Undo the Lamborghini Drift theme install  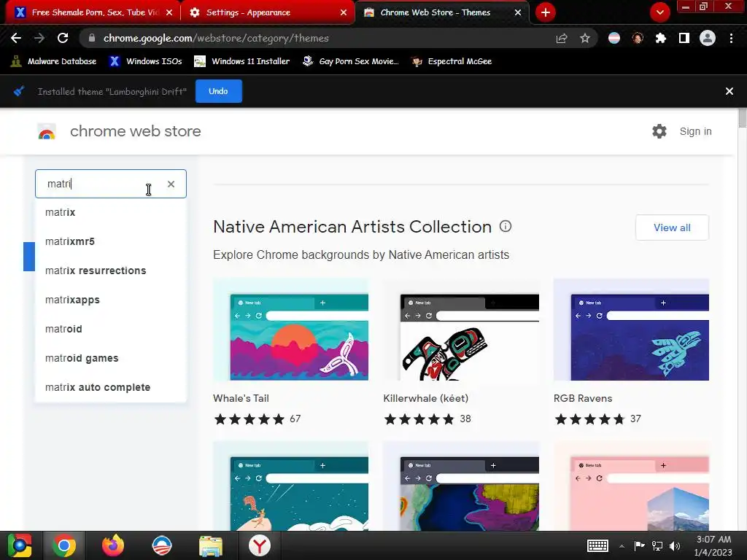219,91
